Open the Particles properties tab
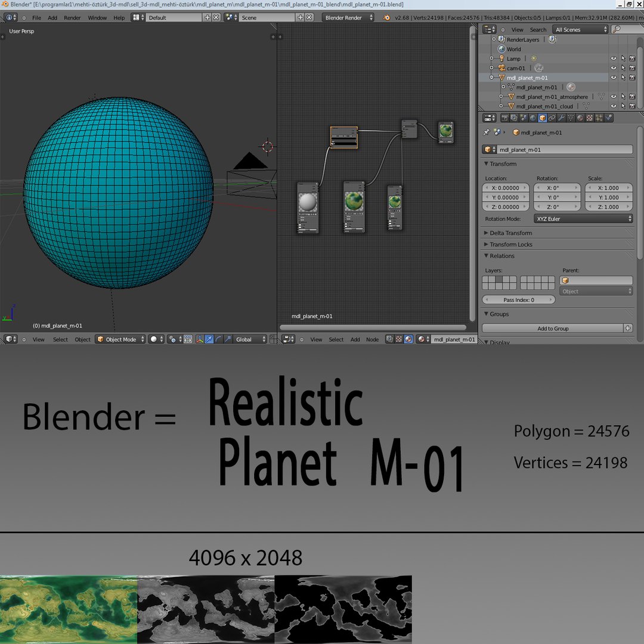644x644 pixels. pos(599,118)
